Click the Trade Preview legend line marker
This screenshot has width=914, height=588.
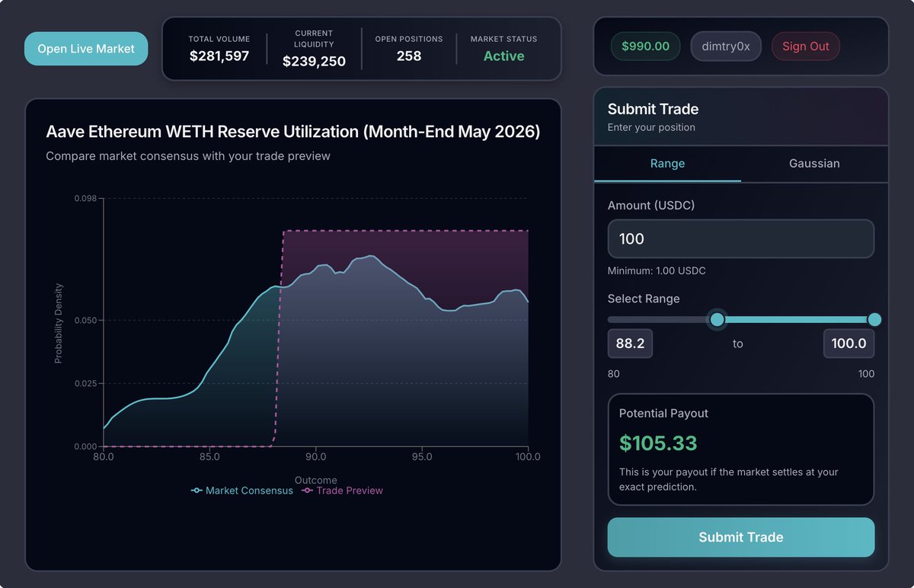(x=308, y=491)
